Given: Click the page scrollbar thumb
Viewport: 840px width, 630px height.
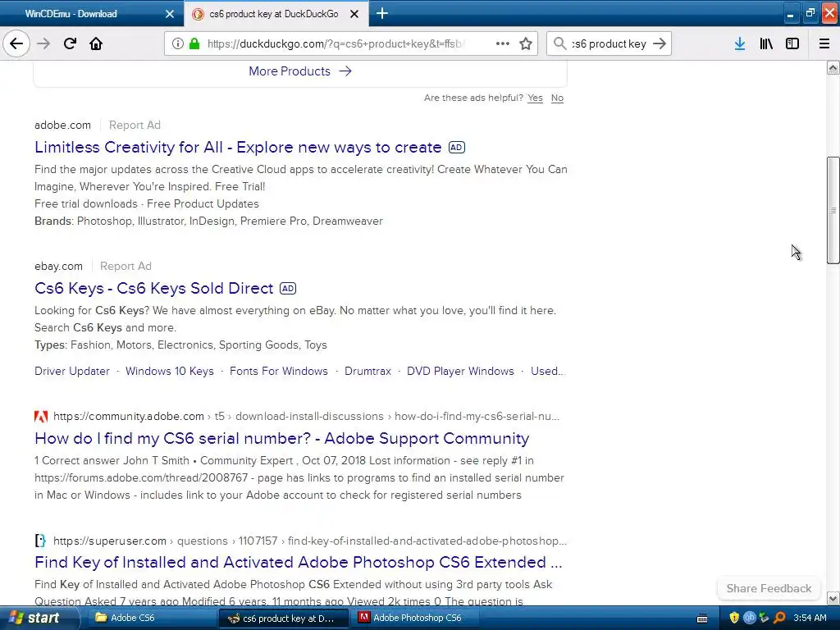Looking at the screenshot, I should tap(833, 210).
